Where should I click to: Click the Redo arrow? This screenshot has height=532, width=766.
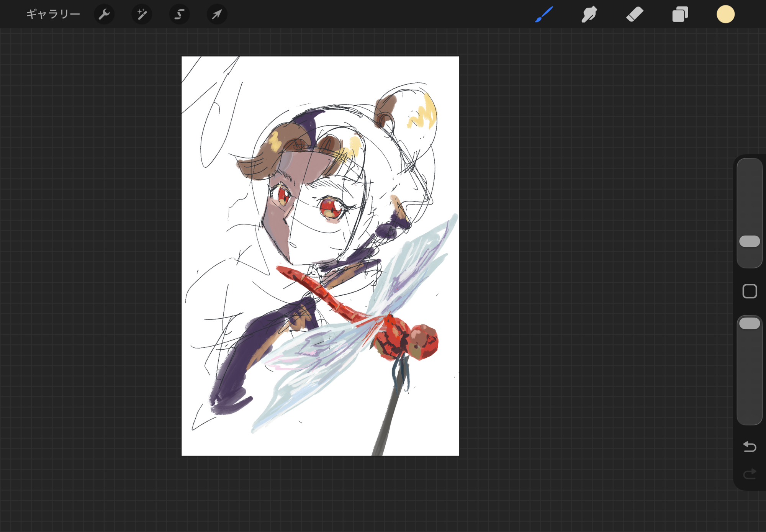(750, 474)
